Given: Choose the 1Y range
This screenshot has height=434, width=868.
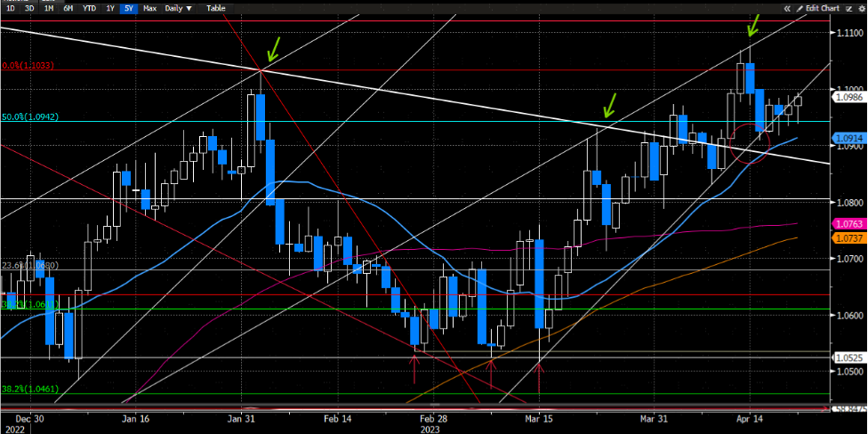Looking at the screenshot, I should pyautogui.click(x=110, y=8).
